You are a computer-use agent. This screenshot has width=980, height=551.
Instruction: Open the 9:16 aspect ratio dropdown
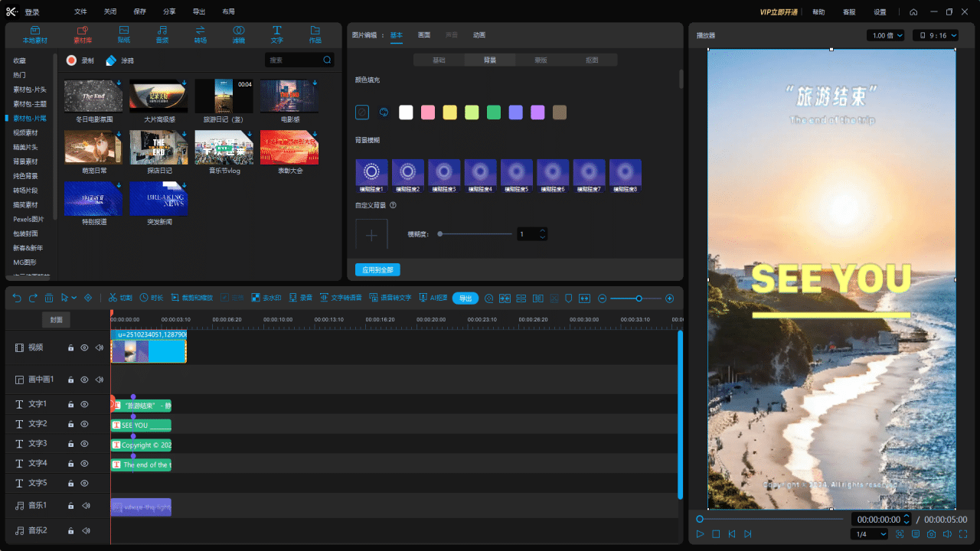point(935,35)
